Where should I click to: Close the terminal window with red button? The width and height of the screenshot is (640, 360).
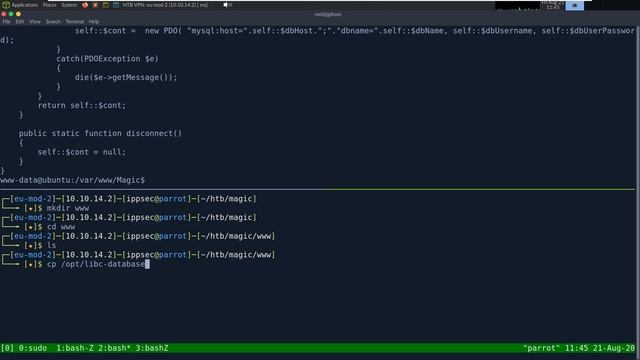coord(4,14)
